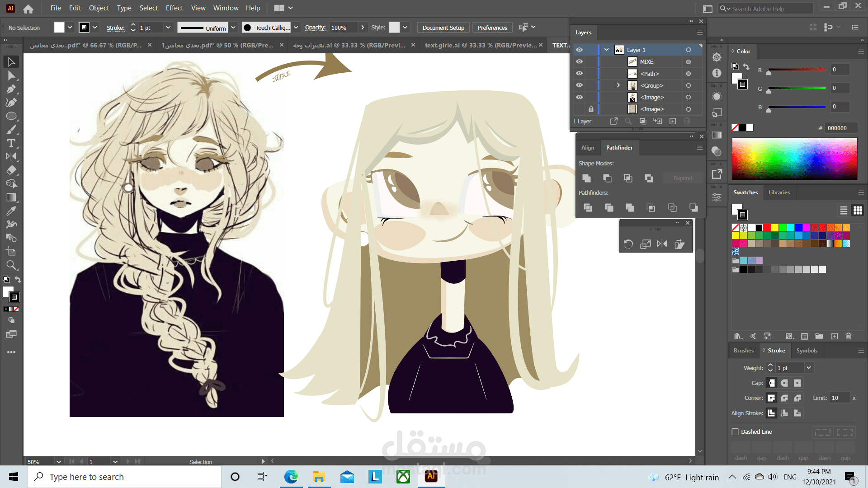Viewport: 868px width, 488px height.
Task: Click Minus Front shape mode
Action: 607,178
